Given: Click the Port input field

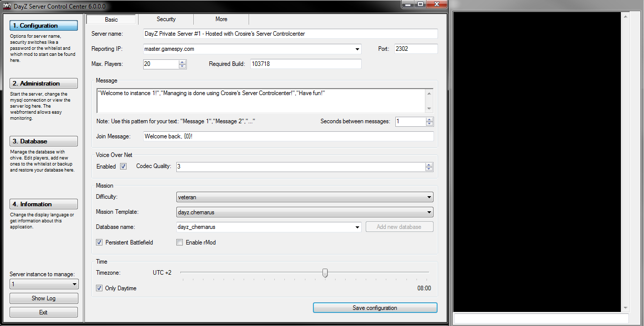Looking at the screenshot, I should tap(416, 49).
